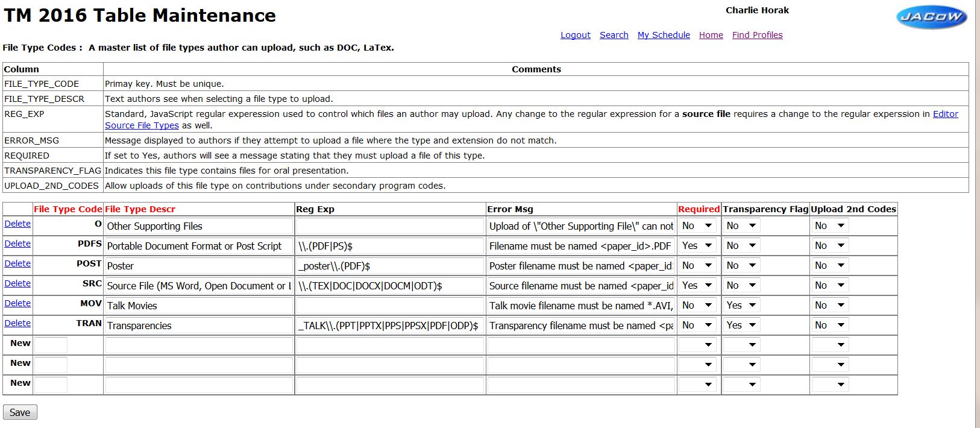Edit the Poster filename error message field
This screenshot has width=980, height=428.
pyautogui.click(x=581, y=266)
